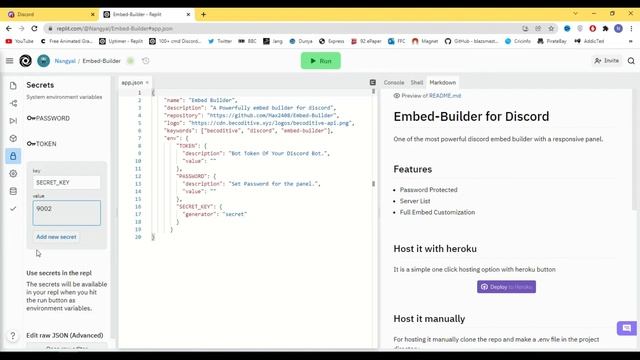This screenshot has height=360, width=640.
Task: Click the Replit logo icon
Action: 25,61
